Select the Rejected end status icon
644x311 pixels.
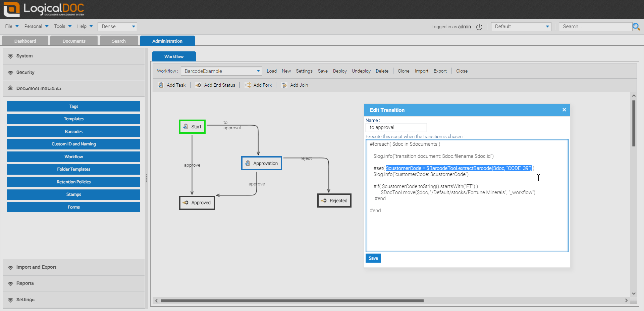[x=324, y=201]
